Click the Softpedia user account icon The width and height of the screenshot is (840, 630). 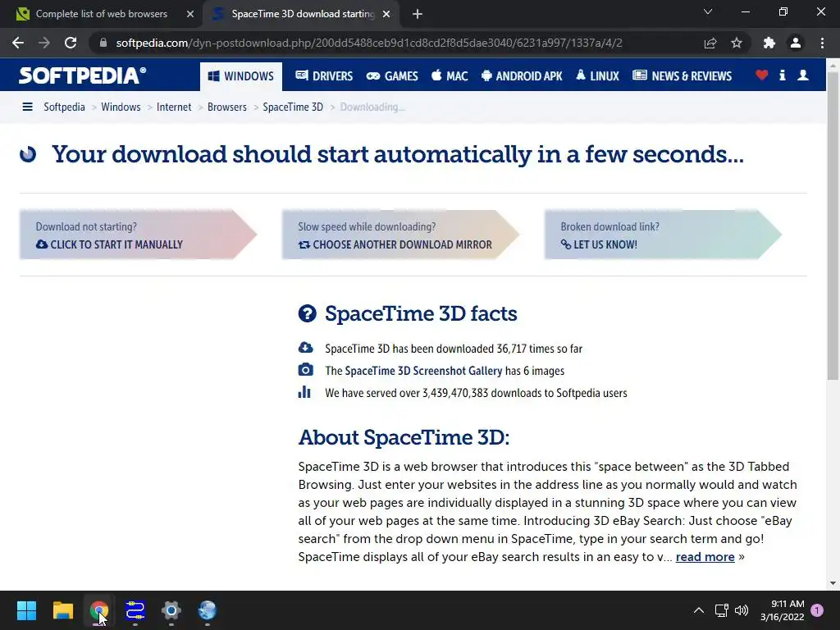pyautogui.click(x=803, y=75)
